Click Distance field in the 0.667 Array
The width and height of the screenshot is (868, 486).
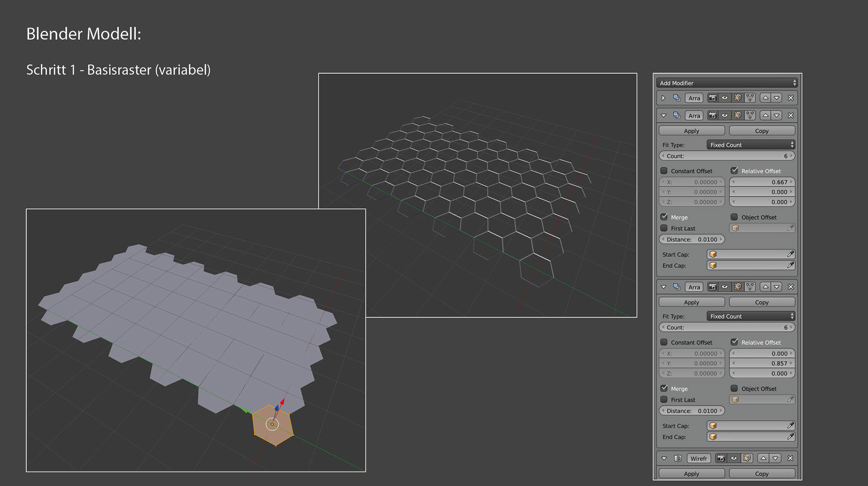(692, 239)
